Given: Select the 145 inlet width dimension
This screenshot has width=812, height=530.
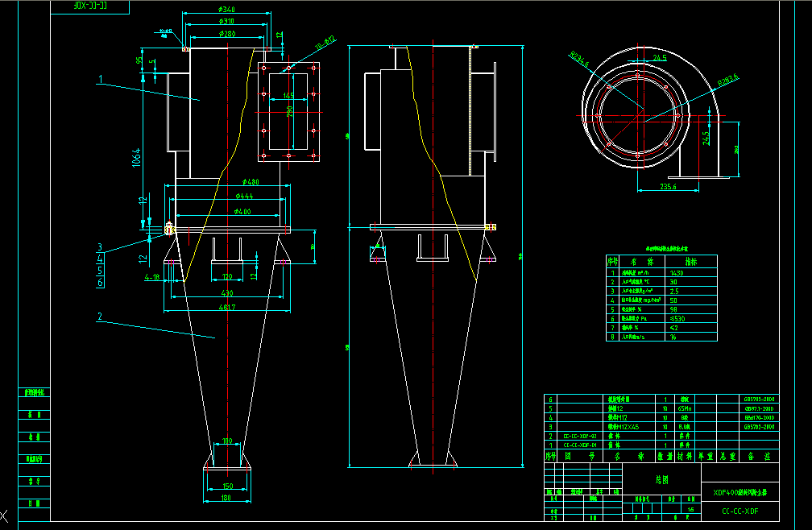Looking at the screenshot, I should click(288, 96).
